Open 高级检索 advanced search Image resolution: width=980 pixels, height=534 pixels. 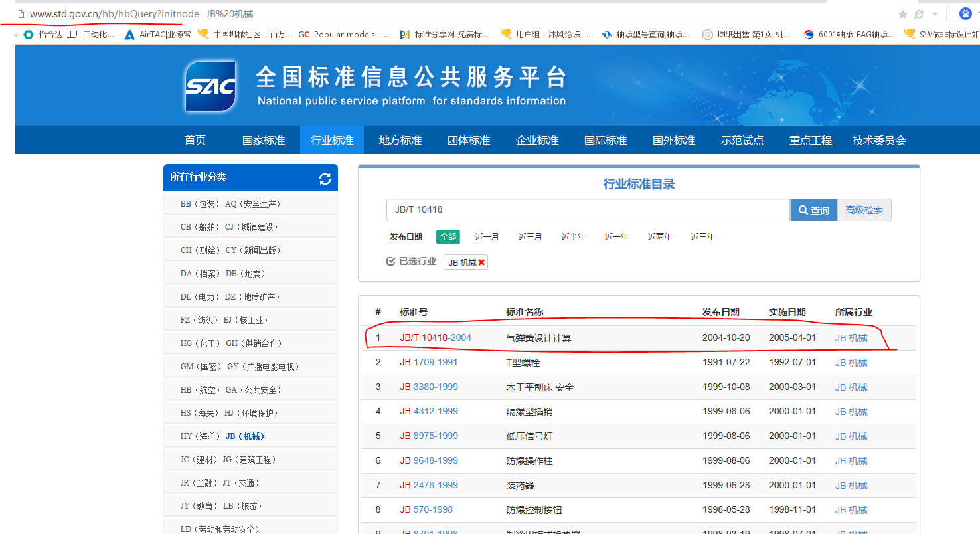pos(864,210)
